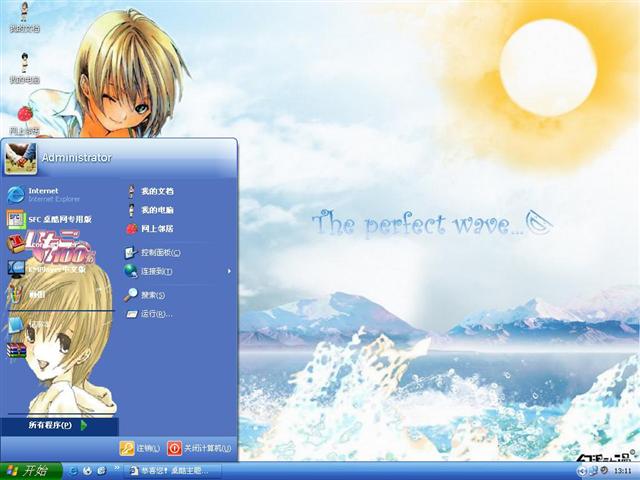
Task: Select 网上邻居 strawberry desktop icon
Action: pyautogui.click(x=24, y=120)
